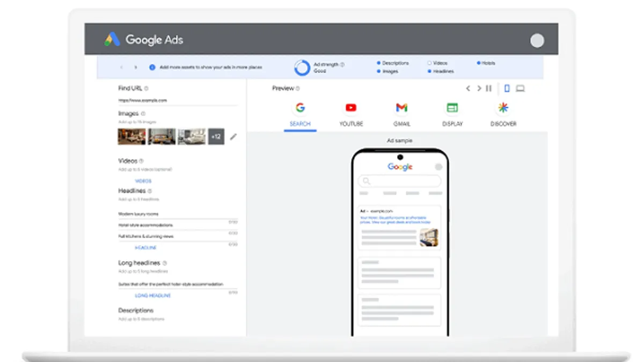Screen dimensions: 644x362
Task: Edit the 'Hotel-style accommodations' headline field
Action: point(178,225)
